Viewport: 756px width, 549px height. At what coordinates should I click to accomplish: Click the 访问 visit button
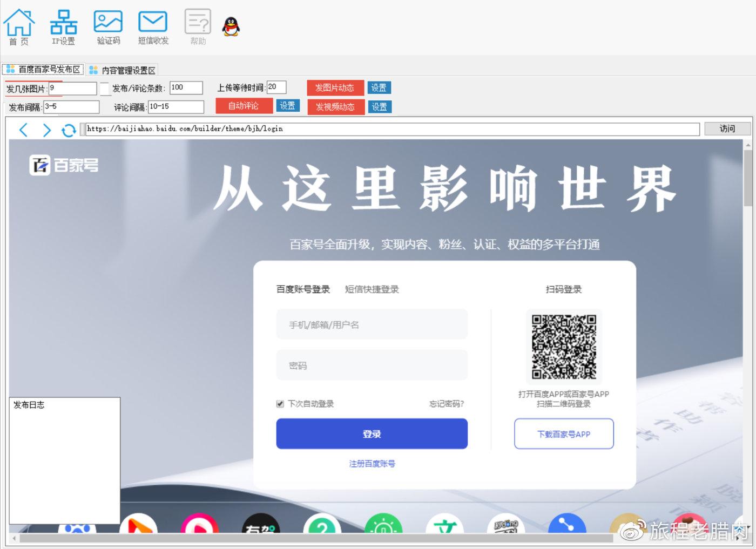pyautogui.click(x=727, y=128)
